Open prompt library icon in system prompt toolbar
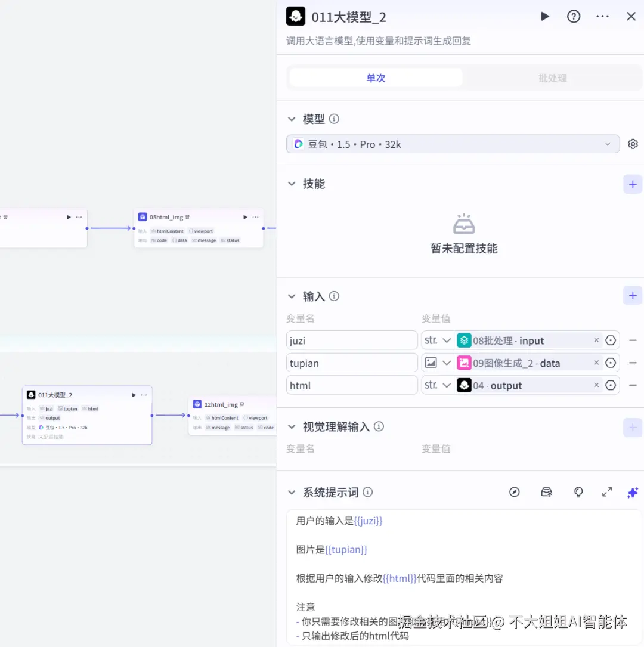Image resolution: width=644 pixels, height=647 pixels. (x=546, y=492)
